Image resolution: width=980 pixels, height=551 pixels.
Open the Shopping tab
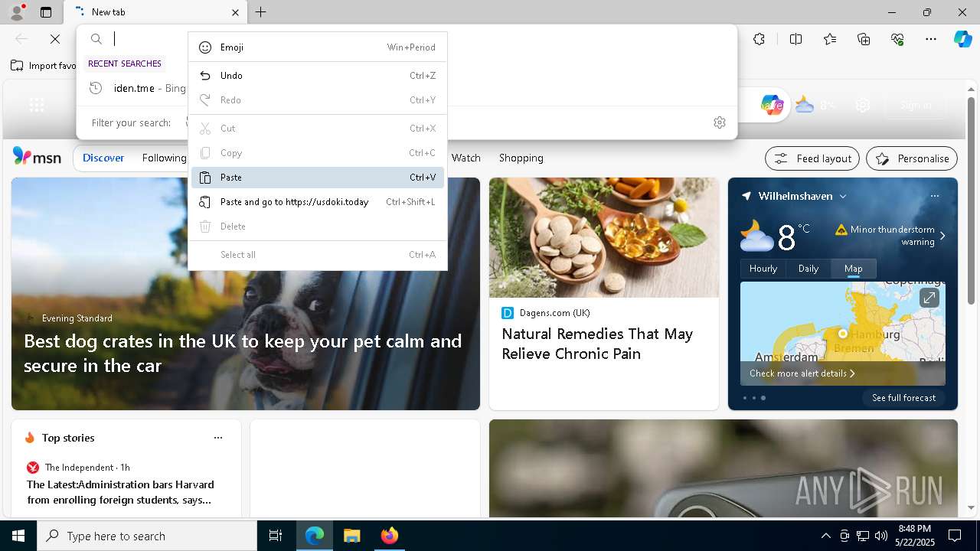point(521,158)
